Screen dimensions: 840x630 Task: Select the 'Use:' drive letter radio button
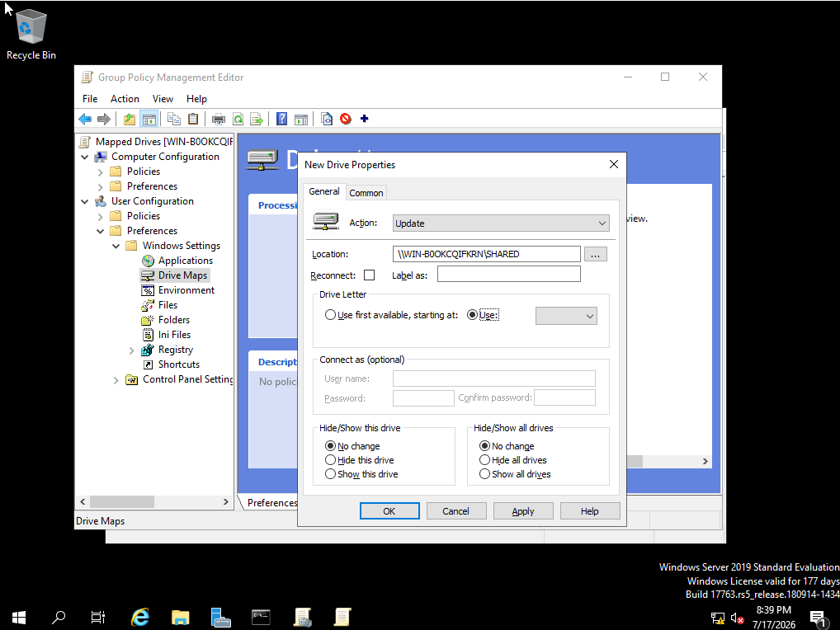click(x=473, y=315)
